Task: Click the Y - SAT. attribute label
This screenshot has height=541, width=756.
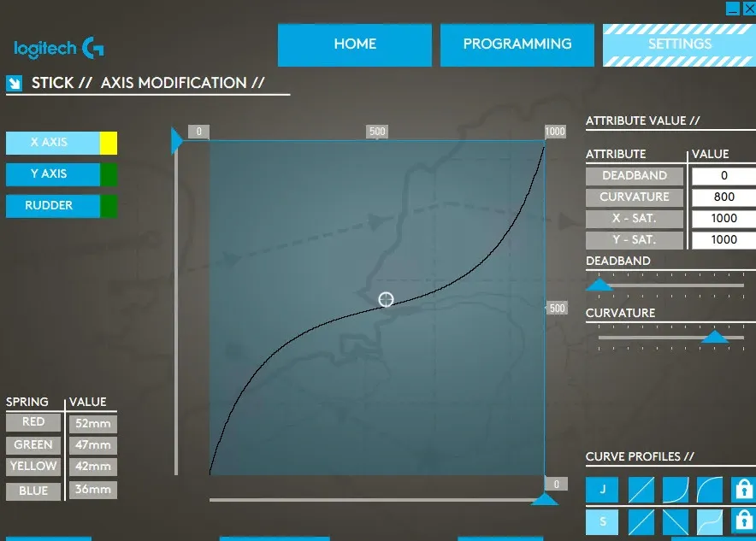Action: 635,240
